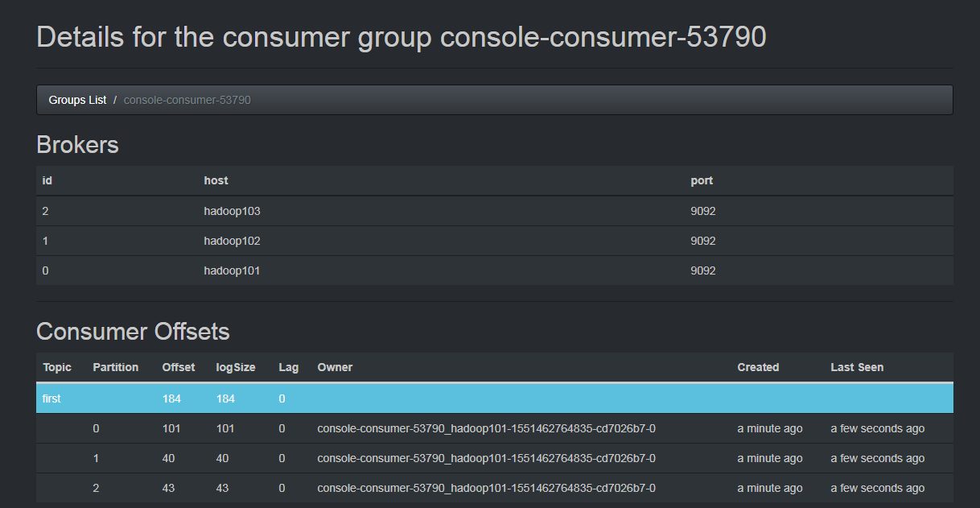This screenshot has width=980, height=508.
Task: Click the hadoop101 host cell in Brokers
Action: click(232, 271)
